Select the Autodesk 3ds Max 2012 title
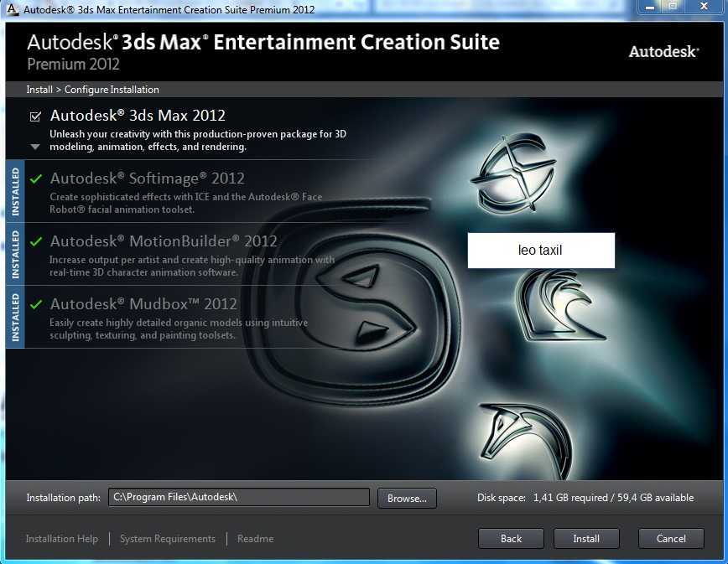Screen dimensions: 728x564 138,116
